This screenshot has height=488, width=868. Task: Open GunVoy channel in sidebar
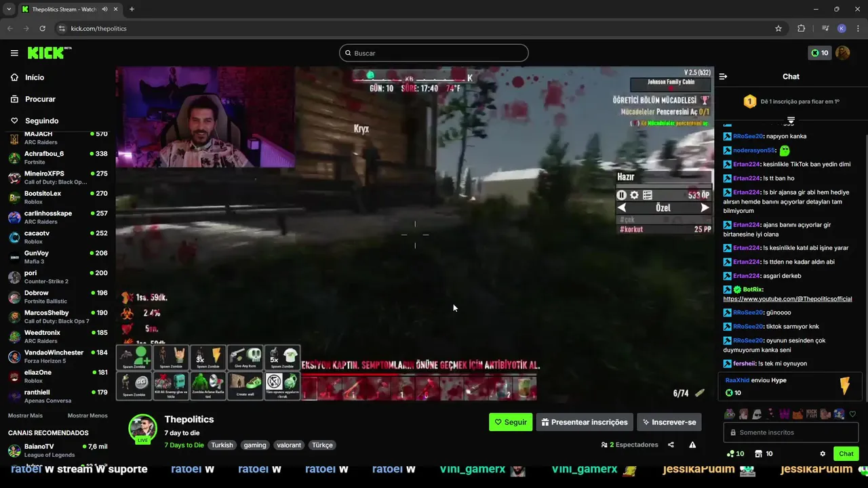point(58,257)
